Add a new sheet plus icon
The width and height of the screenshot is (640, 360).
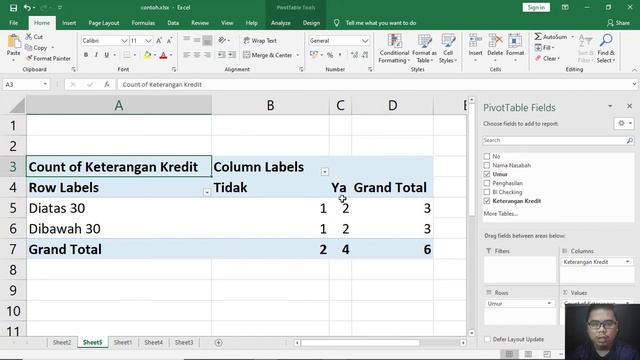point(219,342)
